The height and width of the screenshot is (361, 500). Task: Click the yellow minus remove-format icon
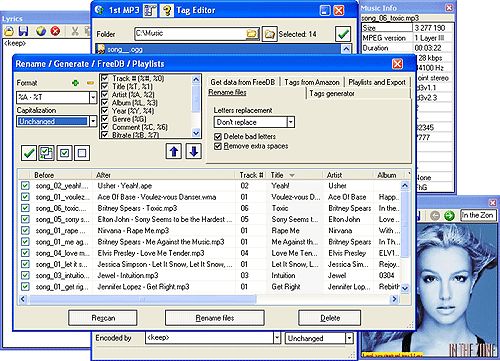[x=90, y=83]
